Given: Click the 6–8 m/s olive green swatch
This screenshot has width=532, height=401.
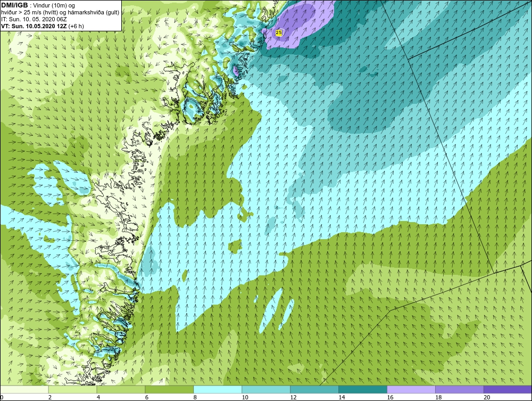Looking at the screenshot, I should (169, 389).
